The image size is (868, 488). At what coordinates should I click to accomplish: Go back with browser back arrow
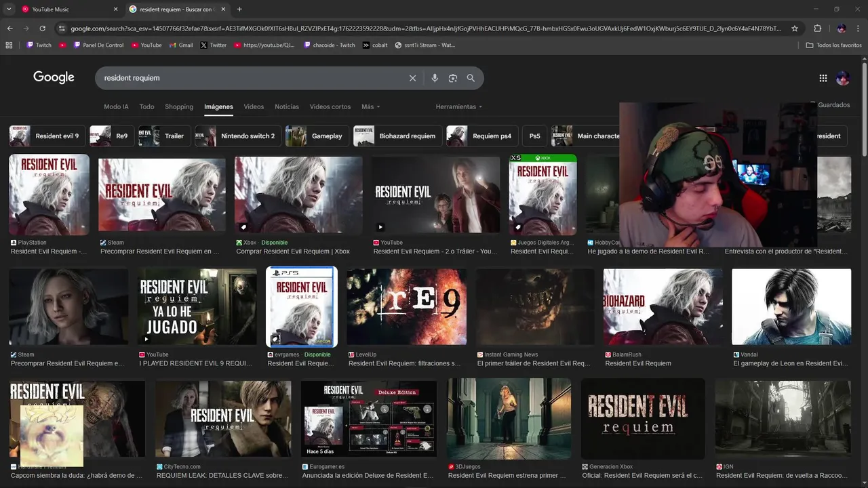(9, 28)
